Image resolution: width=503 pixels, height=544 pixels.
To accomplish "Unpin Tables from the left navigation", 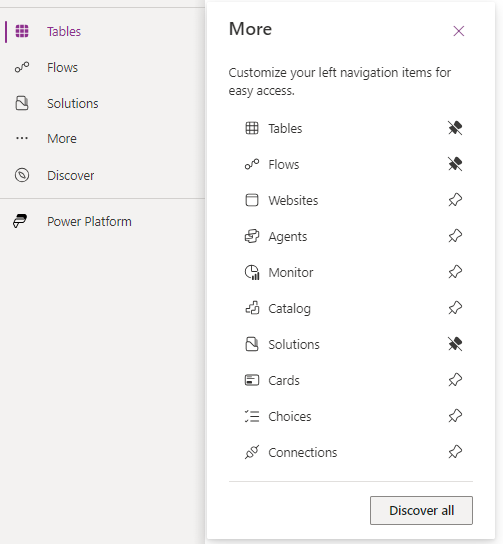I will (455, 128).
